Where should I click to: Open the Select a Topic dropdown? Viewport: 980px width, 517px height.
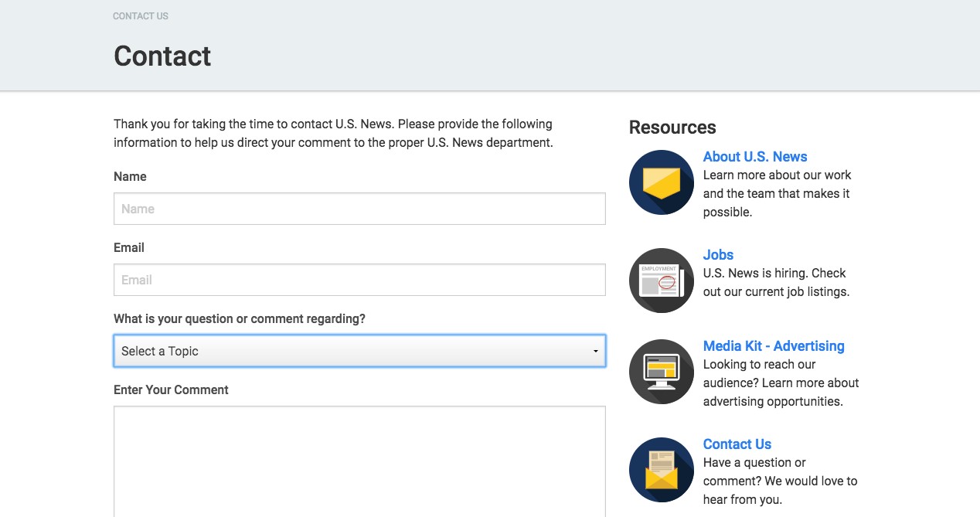[359, 351]
